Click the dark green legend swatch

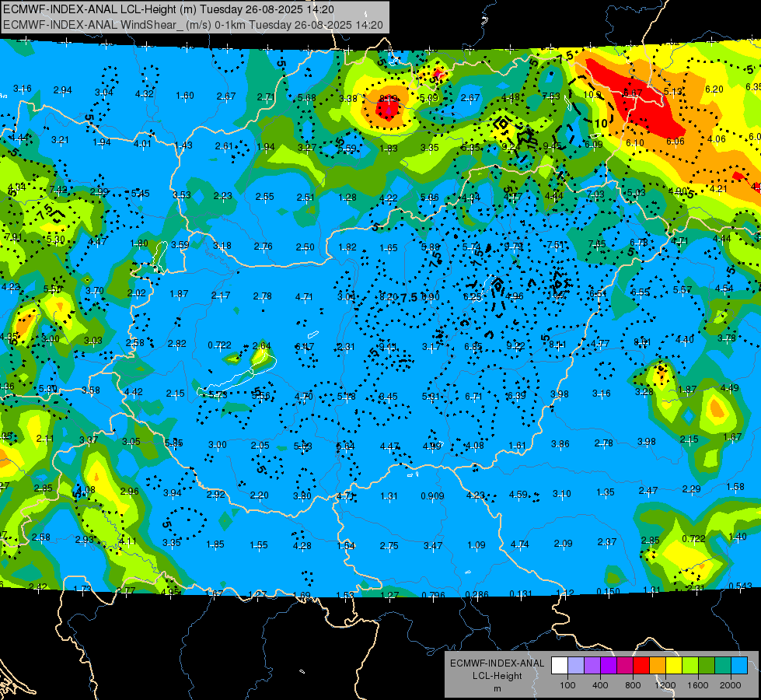point(707,666)
